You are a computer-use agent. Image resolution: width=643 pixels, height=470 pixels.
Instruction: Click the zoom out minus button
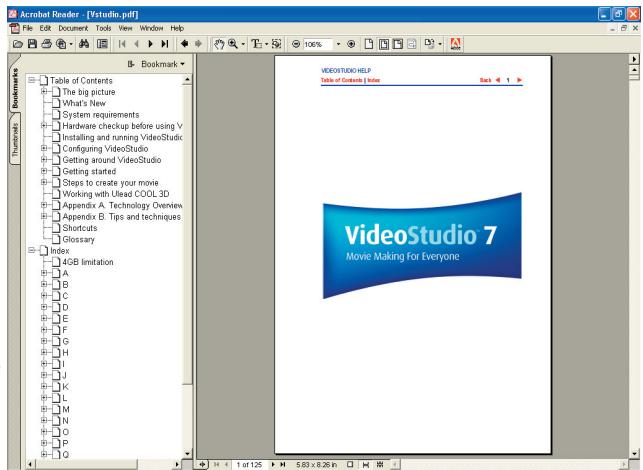click(296, 44)
